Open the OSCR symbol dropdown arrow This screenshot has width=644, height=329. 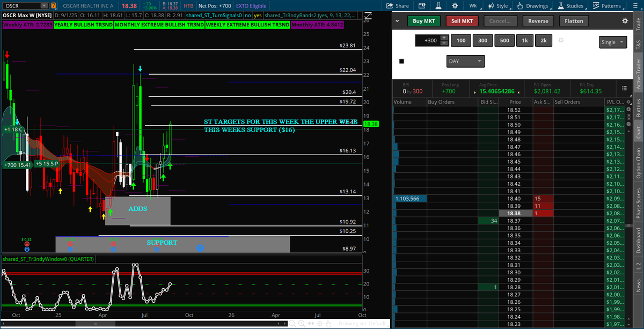(45, 6)
